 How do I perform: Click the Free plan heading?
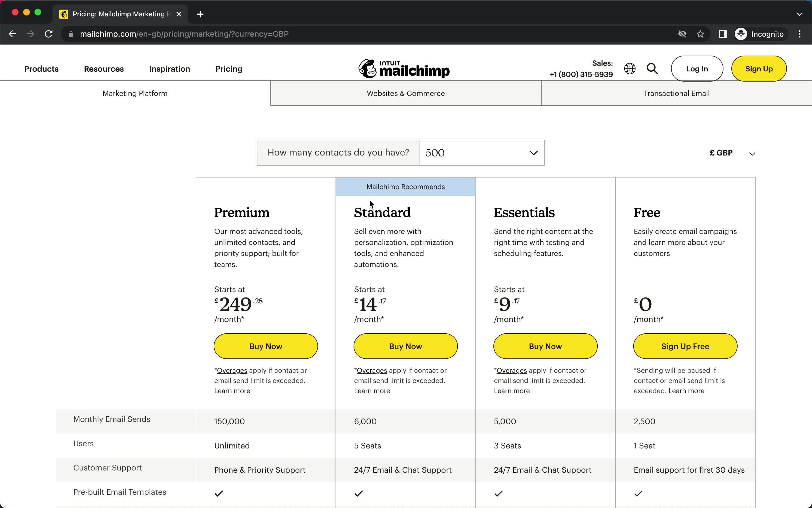tap(646, 212)
